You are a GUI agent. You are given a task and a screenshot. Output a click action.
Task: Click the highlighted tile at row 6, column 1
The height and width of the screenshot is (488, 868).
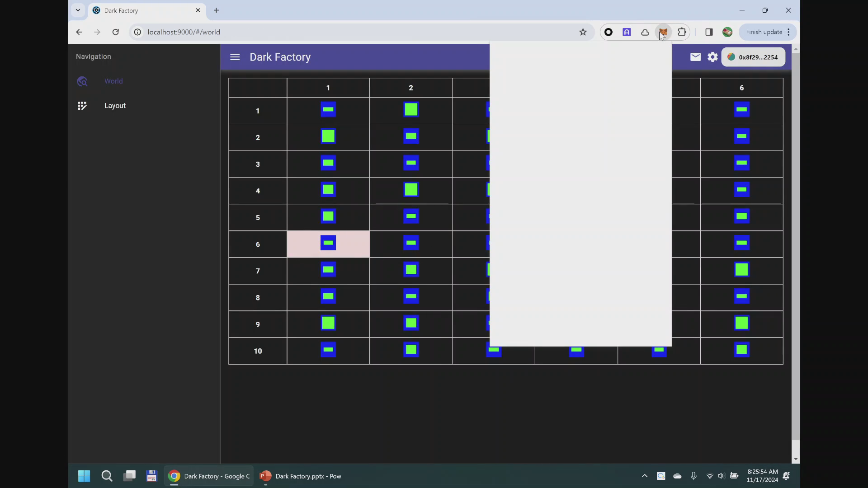pos(328,243)
